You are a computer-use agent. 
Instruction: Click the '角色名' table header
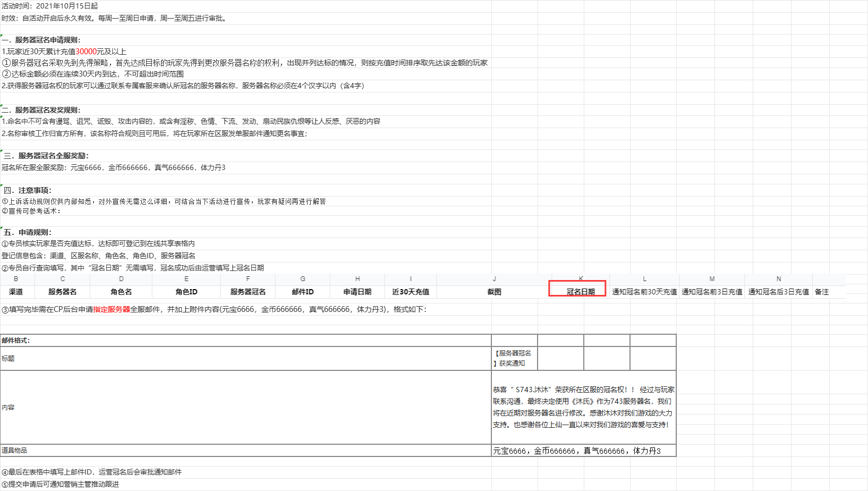coord(121,292)
